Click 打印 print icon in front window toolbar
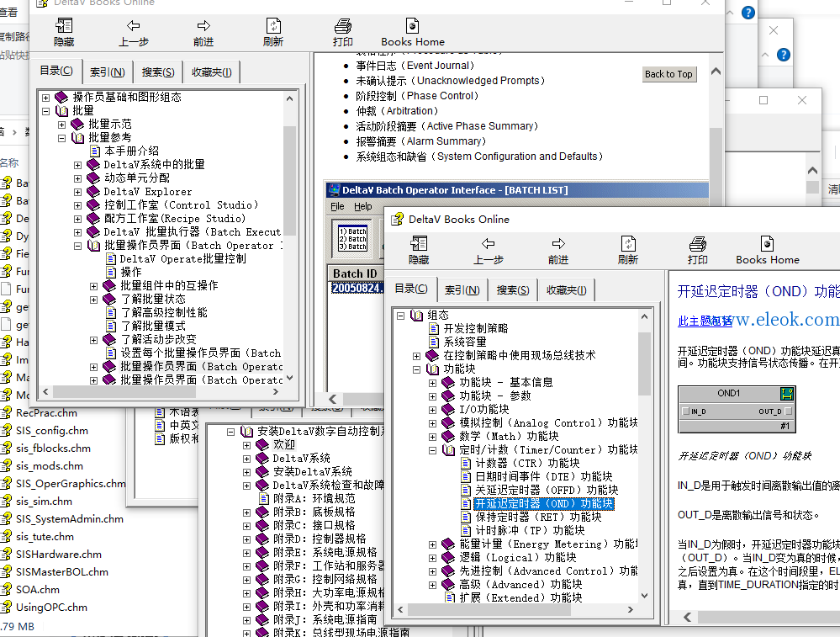 (698, 244)
